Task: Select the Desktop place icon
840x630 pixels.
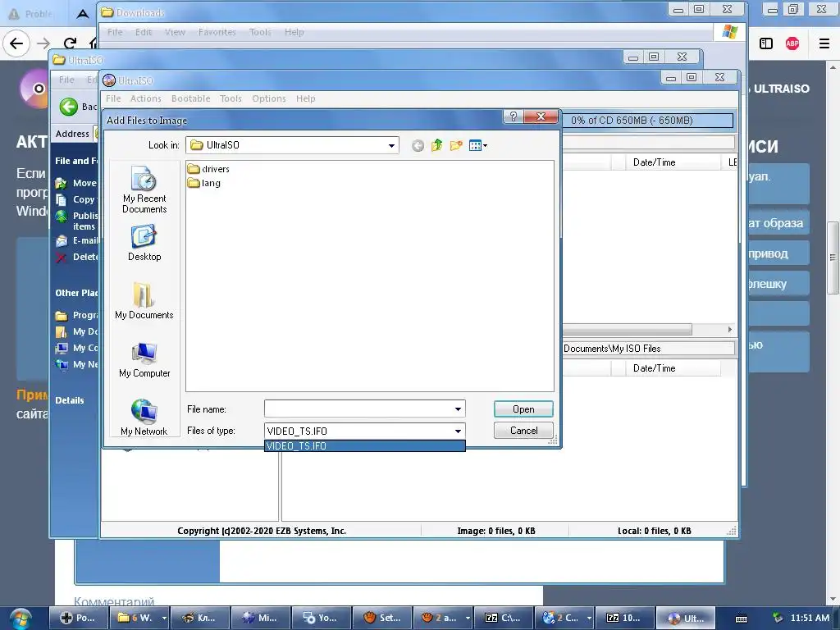Action: point(144,243)
